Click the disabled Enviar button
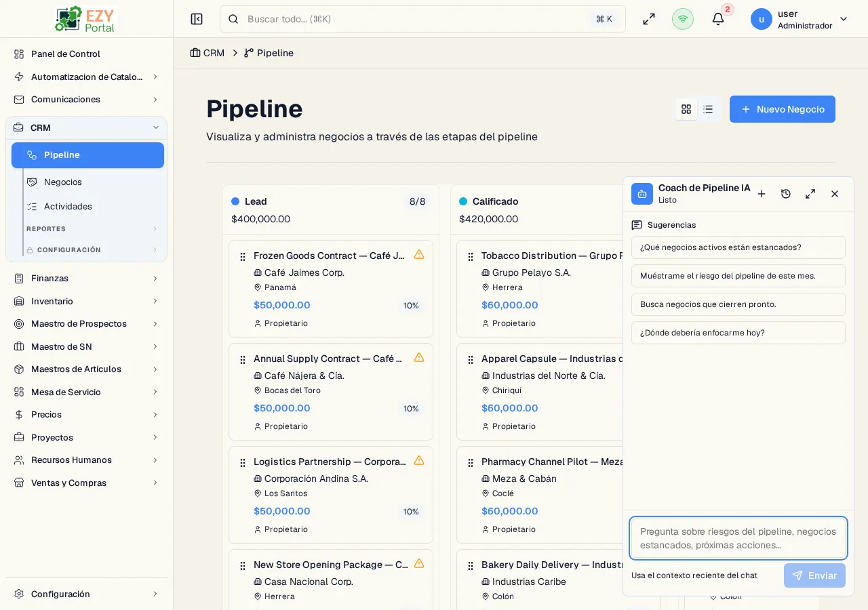Image resolution: width=868 pixels, height=610 pixels. click(814, 575)
